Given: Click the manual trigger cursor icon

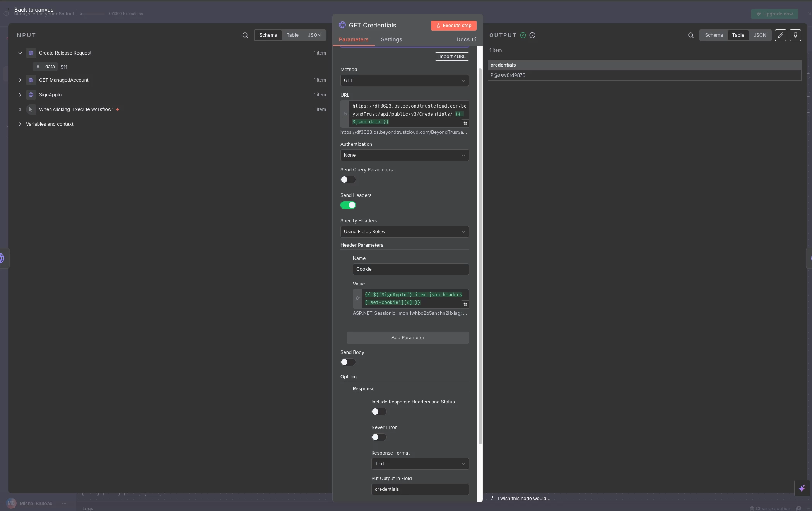Looking at the screenshot, I should (31, 109).
